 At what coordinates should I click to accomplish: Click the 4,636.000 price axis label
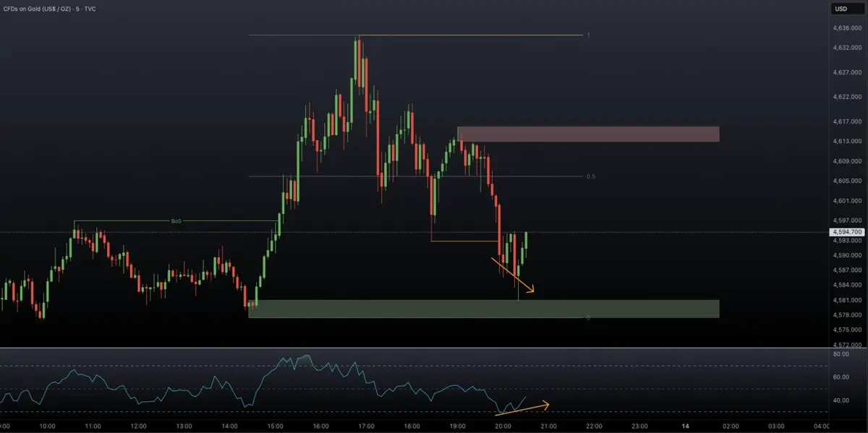tap(846, 28)
